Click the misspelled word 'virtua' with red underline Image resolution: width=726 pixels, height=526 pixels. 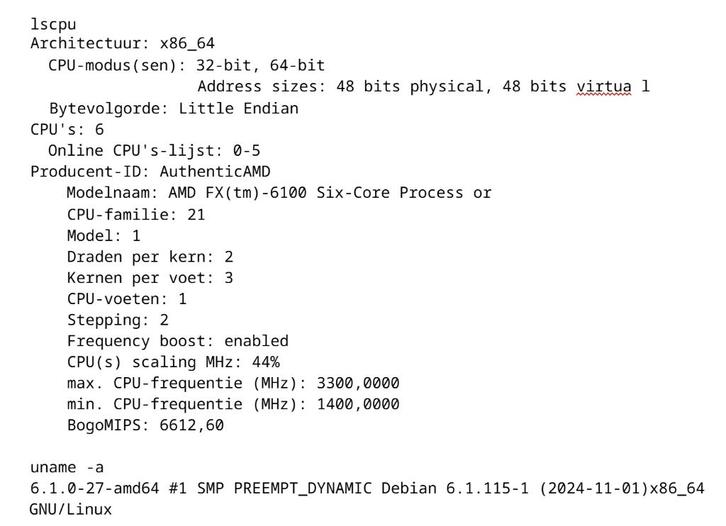click(x=604, y=87)
